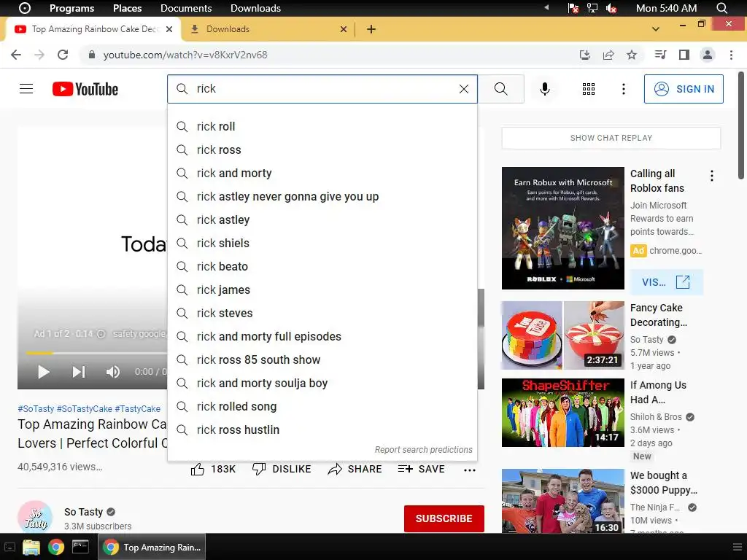
Task: Start voice search with microphone
Action: click(544, 89)
